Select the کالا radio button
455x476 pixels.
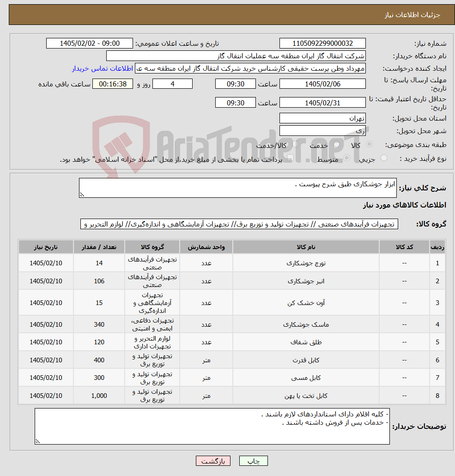coord(370,144)
